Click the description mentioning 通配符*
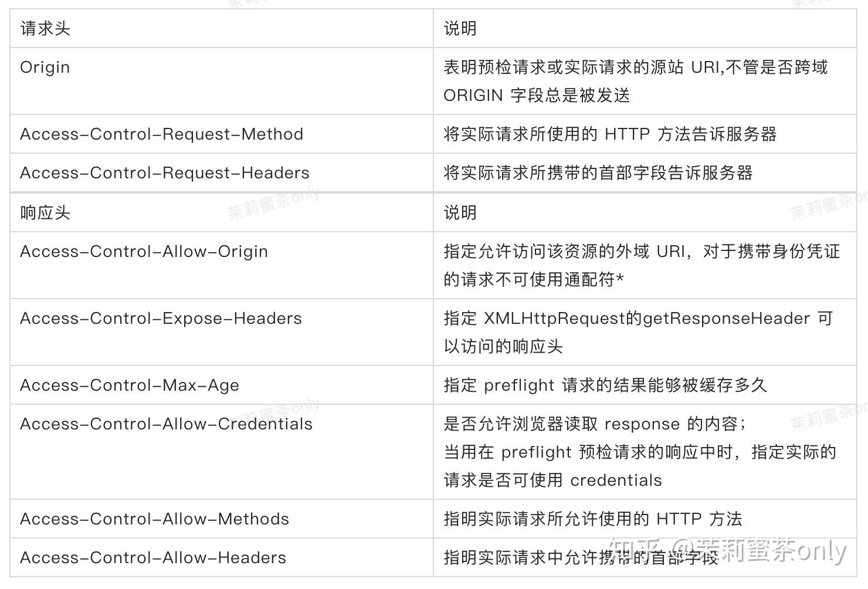868x589 pixels. point(642,265)
